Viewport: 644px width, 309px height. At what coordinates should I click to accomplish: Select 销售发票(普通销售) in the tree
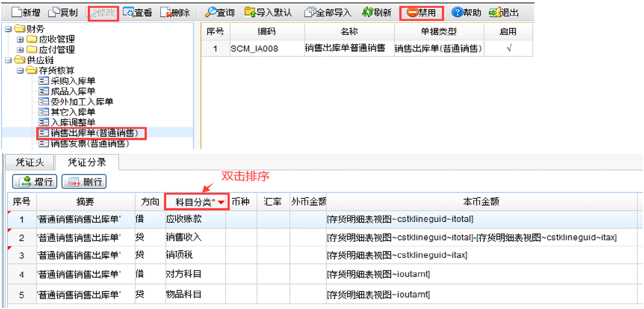90,144
